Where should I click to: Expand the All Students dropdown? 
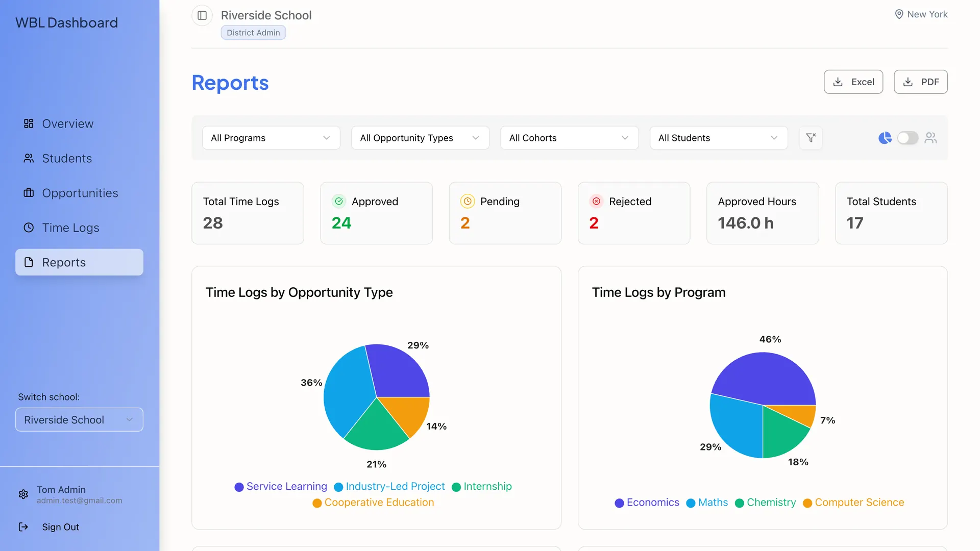click(x=718, y=138)
